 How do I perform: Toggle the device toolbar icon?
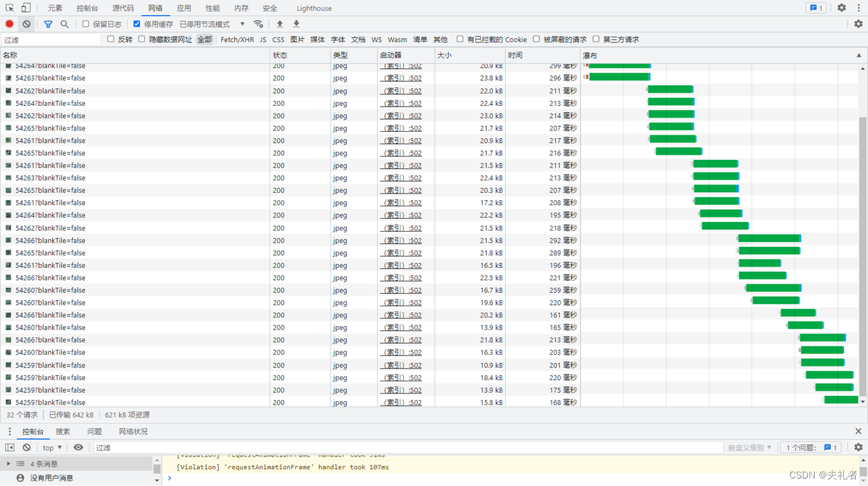[x=26, y=8]
